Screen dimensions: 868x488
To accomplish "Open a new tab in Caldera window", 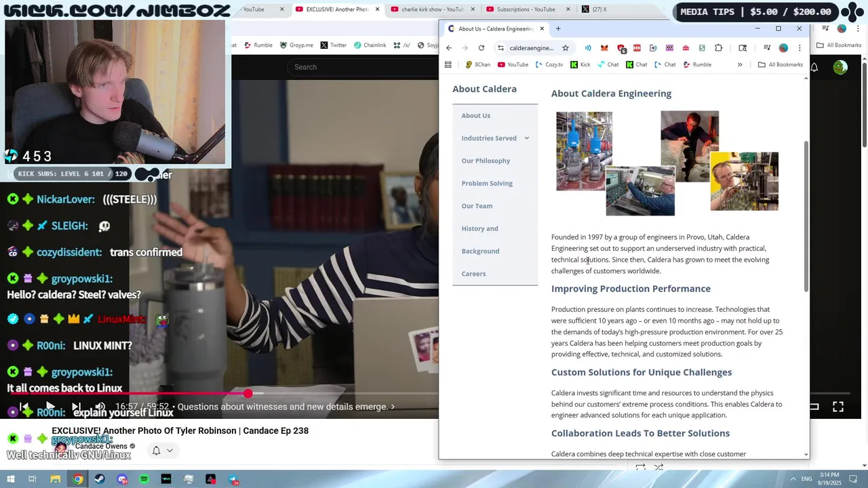I will coord(558,28).
